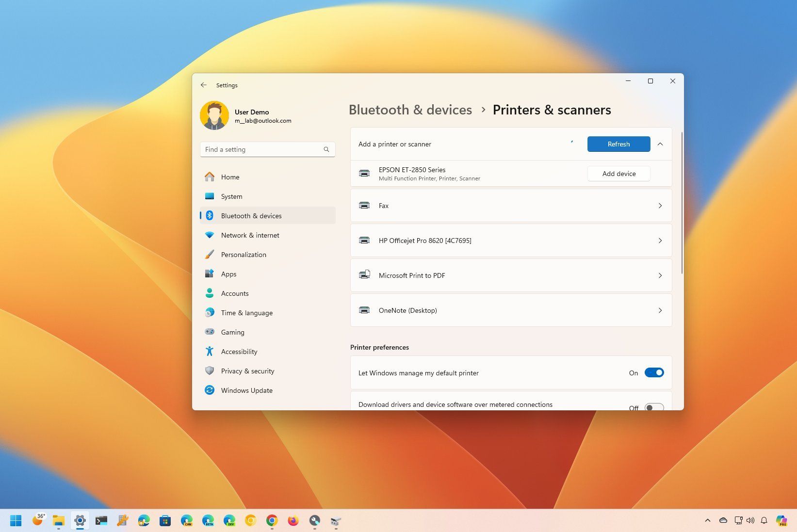Click the search icon in Find a setting

pyautogui.click(x=326, y=149)
